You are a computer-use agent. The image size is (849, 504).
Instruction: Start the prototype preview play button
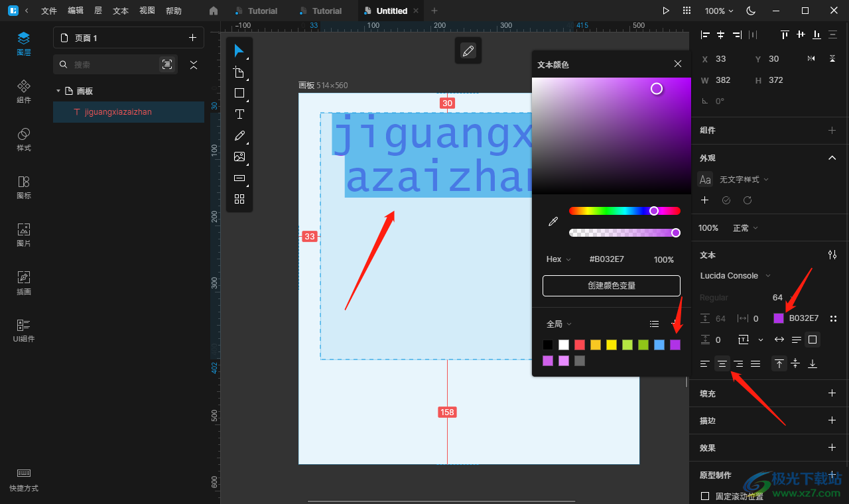click(x=666, y=11)
